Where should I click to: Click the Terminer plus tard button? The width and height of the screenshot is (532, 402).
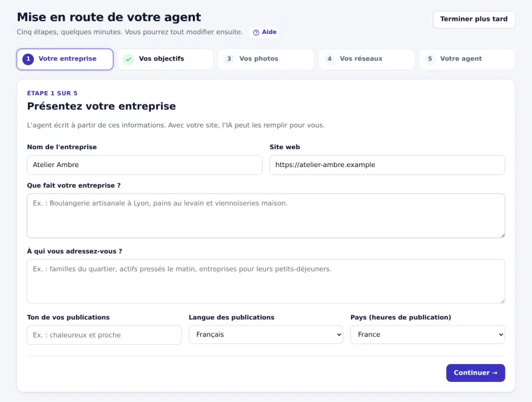click(x=473, y=19)
